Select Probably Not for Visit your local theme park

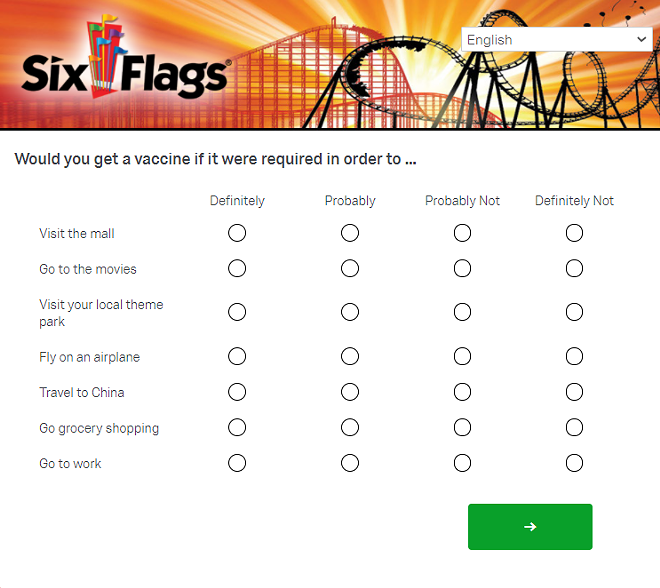462,312
